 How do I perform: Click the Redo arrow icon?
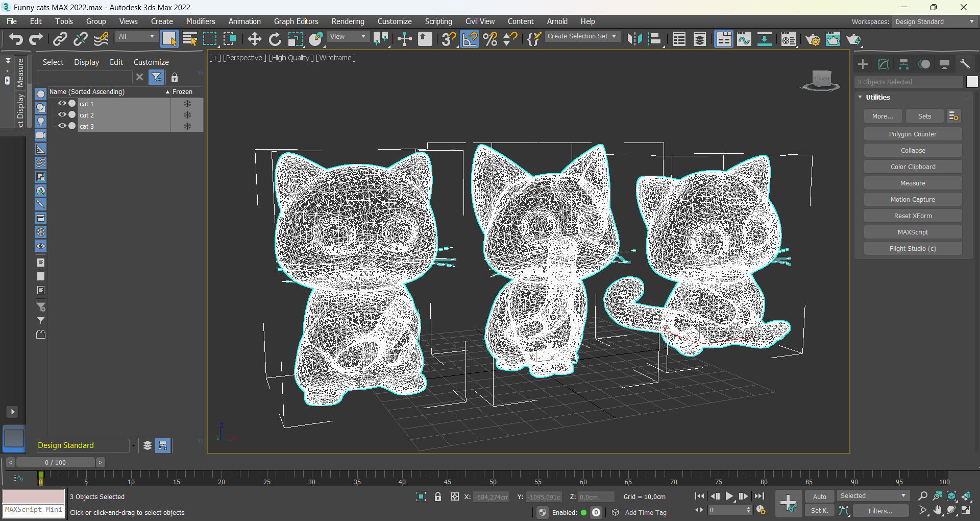coord(36,39)
